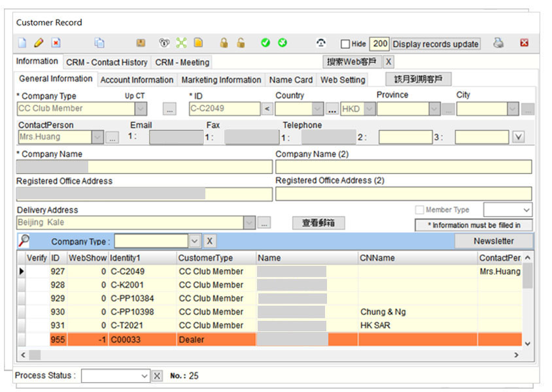Click the CustomerType column header

(x=216, y=258)
